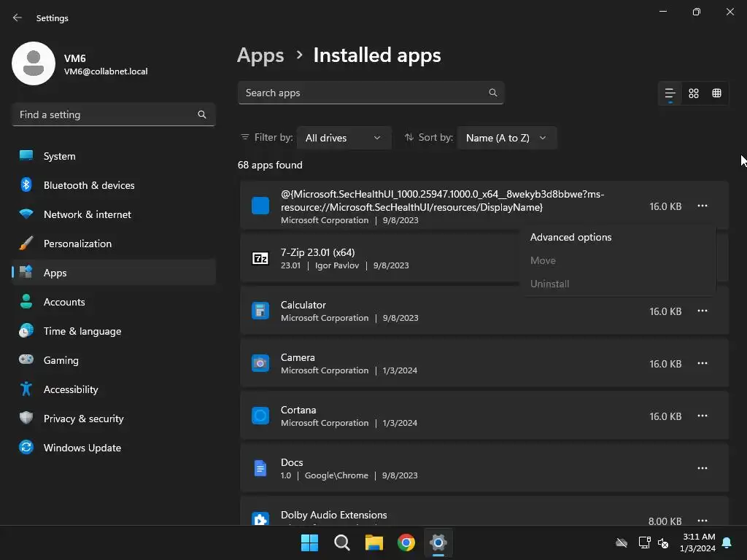The width and height of the screenshot is (747, 560).
Task: Switch to list view layout
Action: click(x=670, y=93)
